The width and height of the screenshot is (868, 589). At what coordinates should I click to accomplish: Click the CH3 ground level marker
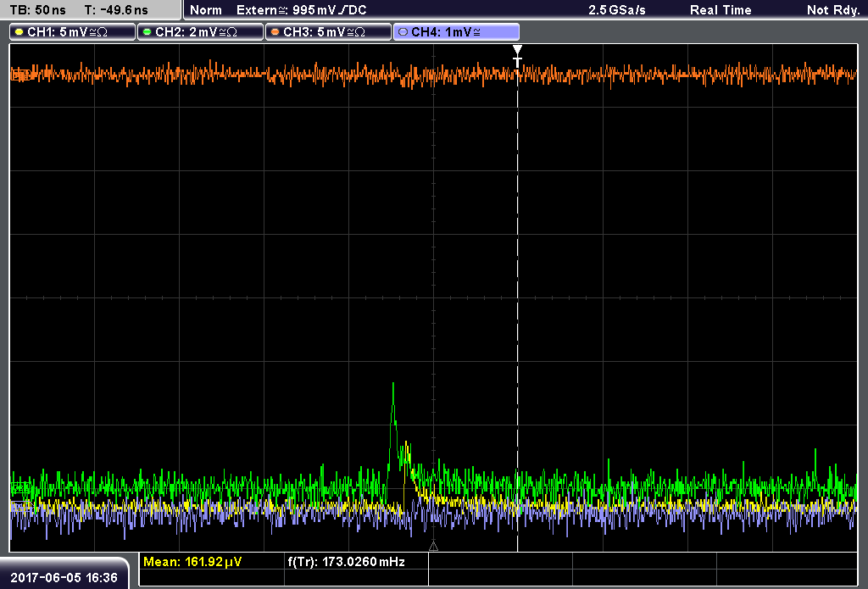click(x=20, y=75)
